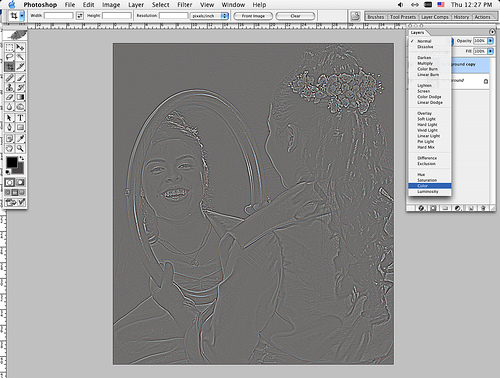Screen dimensions: 500x378
Task: Switch to Standard editing mode in the toolbox
Action: 9,182
